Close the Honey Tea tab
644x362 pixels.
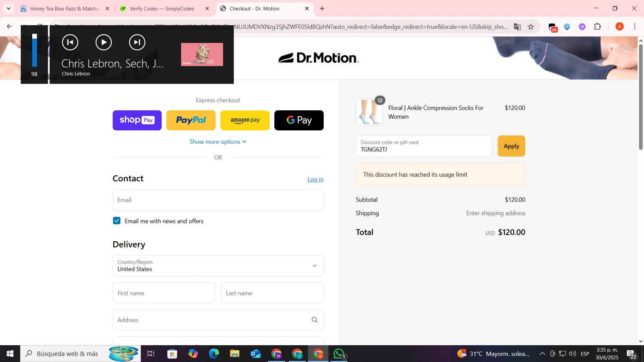pyautogui.click(x=107, y=9)
